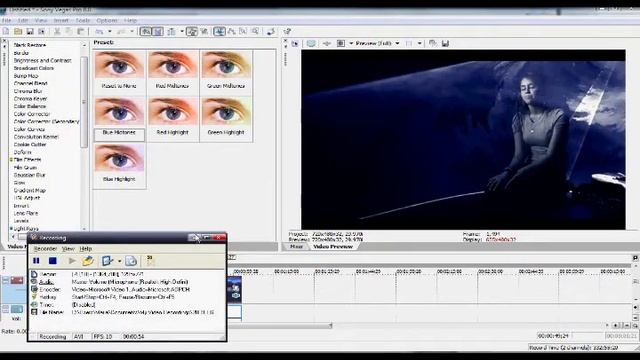
Task: Paste using the clipboard toolbar icon
Action: point(80,31)
